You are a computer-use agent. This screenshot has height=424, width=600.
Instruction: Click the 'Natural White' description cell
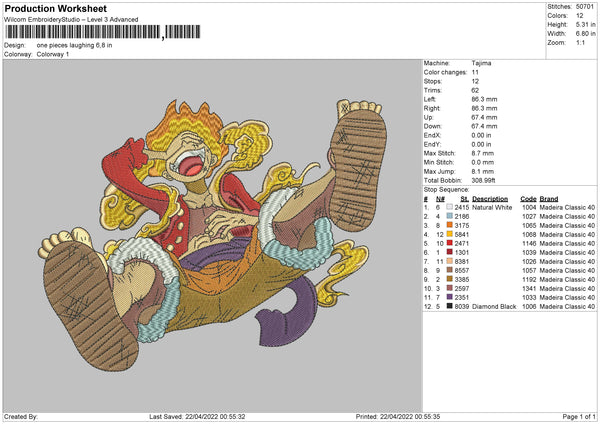(492, 207)
